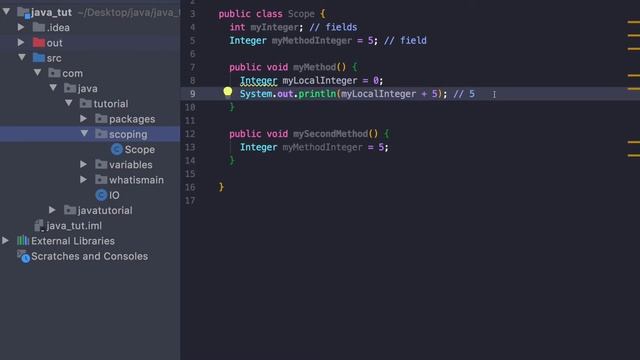Click the myMethod method name

coord(314,67)
